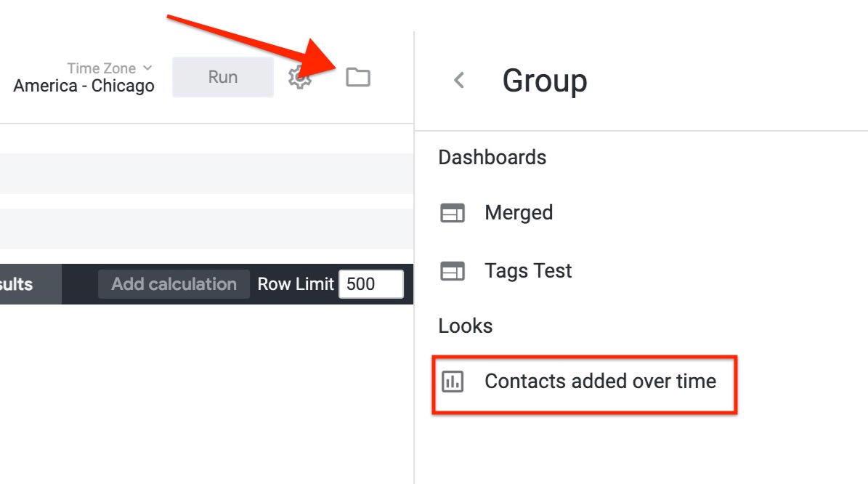The width and height of the screenshot is (868, 484).
Task: Expand the Time Zone dropdown chevron
Action: click(x=147, y=68)
